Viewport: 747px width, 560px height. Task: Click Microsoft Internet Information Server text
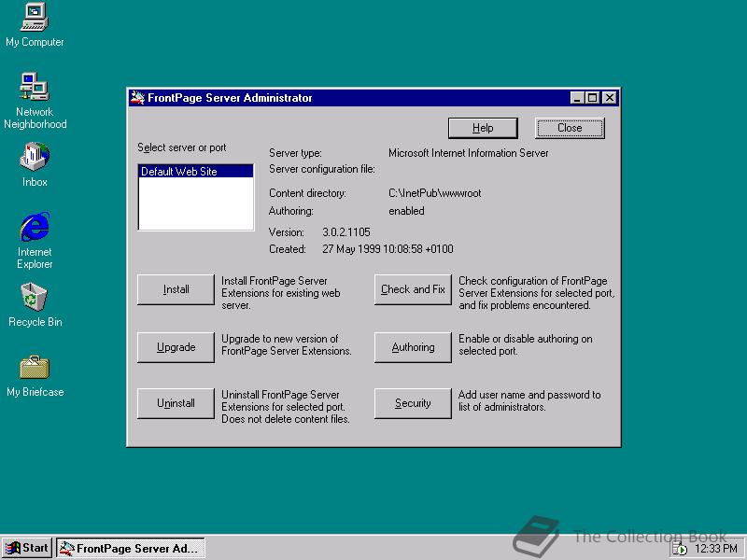pyautogui.click(x=469, y=153)
